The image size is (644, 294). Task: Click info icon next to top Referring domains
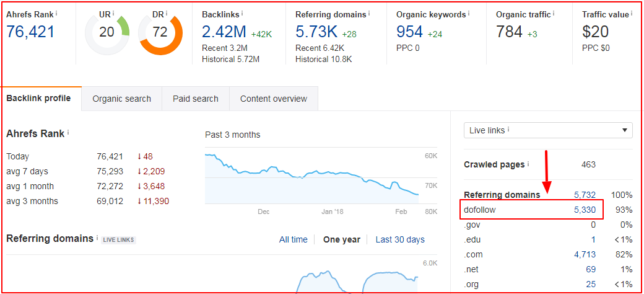pyautogui.click(x=369, y=13)
